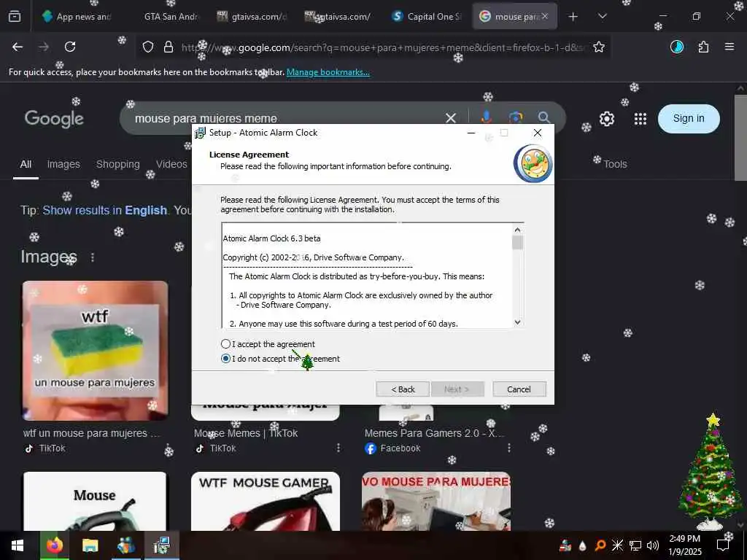This screenshot has height=560, width=747.
Task: Open the Firefox extensions puzzle icon
Action: pyautogui.click(x=703, y=47)
